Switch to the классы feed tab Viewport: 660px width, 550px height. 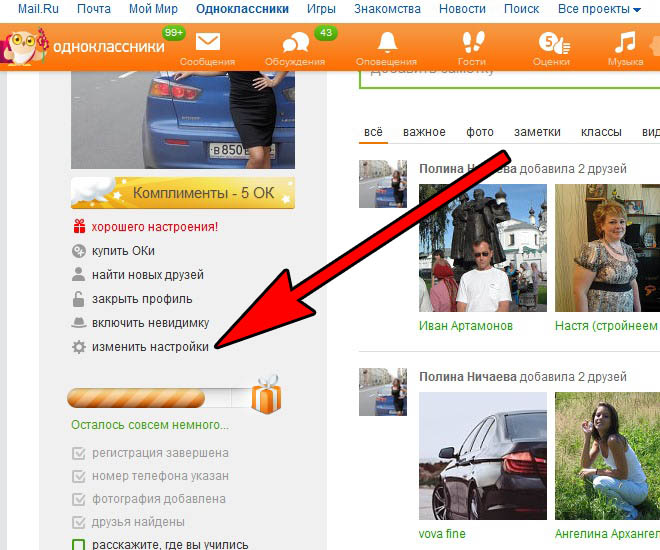tap(601, 132)
